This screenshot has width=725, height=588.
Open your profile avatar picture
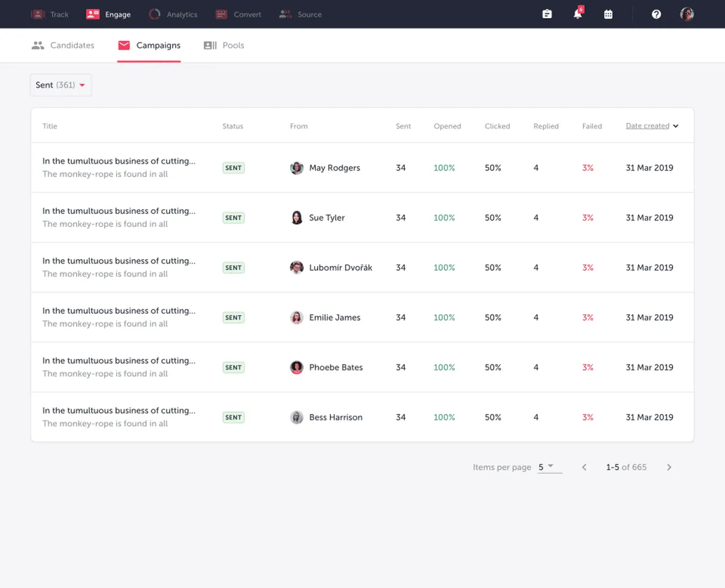(686, 13)
